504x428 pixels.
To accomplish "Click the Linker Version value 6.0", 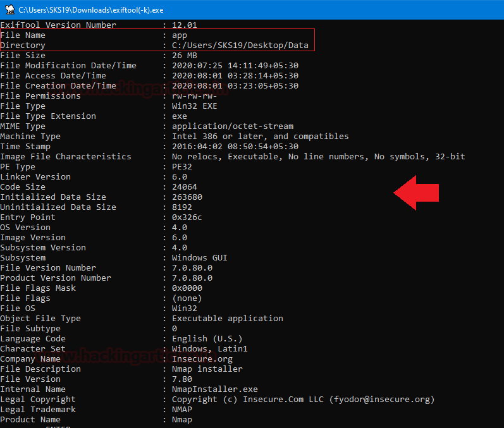I will click(180, 177).
